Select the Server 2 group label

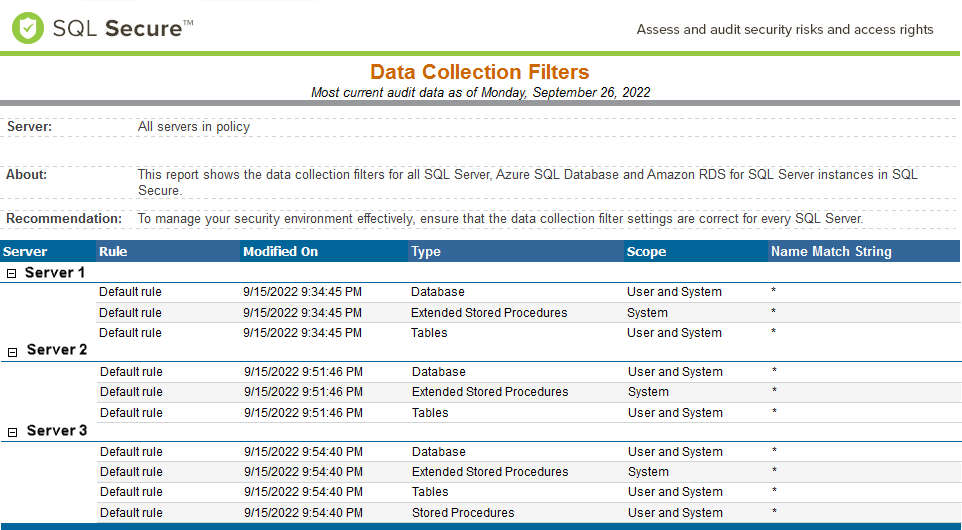coord(57,350)
